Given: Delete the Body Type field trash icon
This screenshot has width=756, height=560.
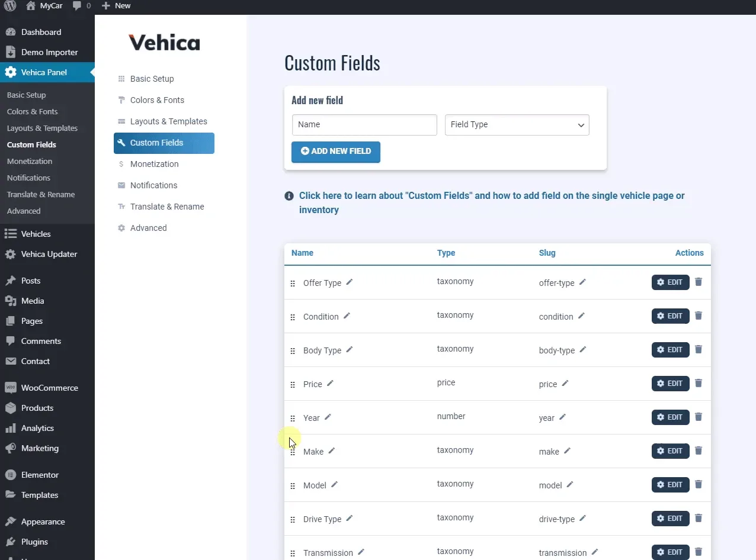Looking at the screenshot, I should 699,349.
